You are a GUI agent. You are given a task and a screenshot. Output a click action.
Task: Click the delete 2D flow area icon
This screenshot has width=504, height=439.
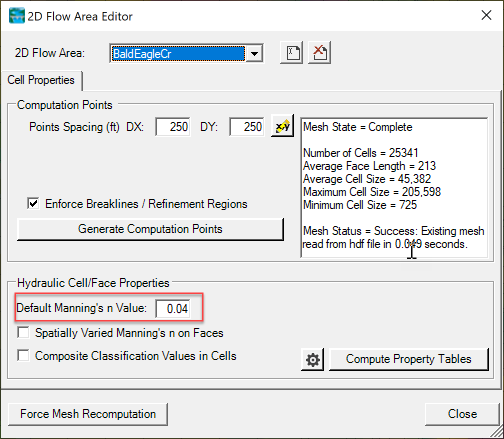(320, 52)
